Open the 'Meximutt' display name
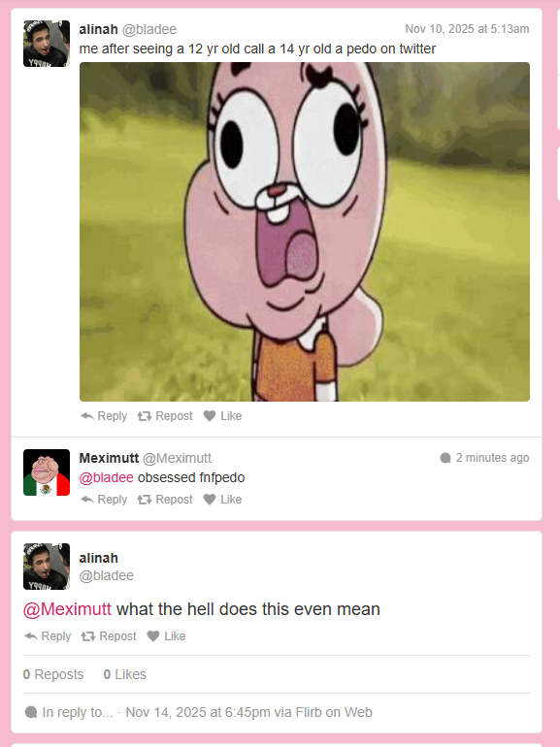 109,458
